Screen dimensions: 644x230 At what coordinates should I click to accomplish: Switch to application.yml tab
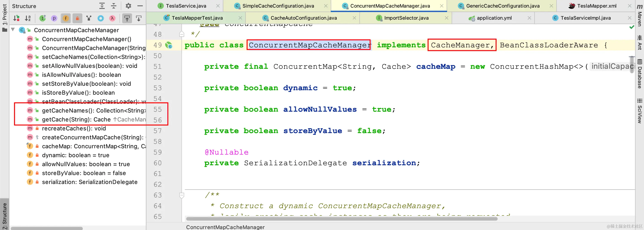[494, 18]
